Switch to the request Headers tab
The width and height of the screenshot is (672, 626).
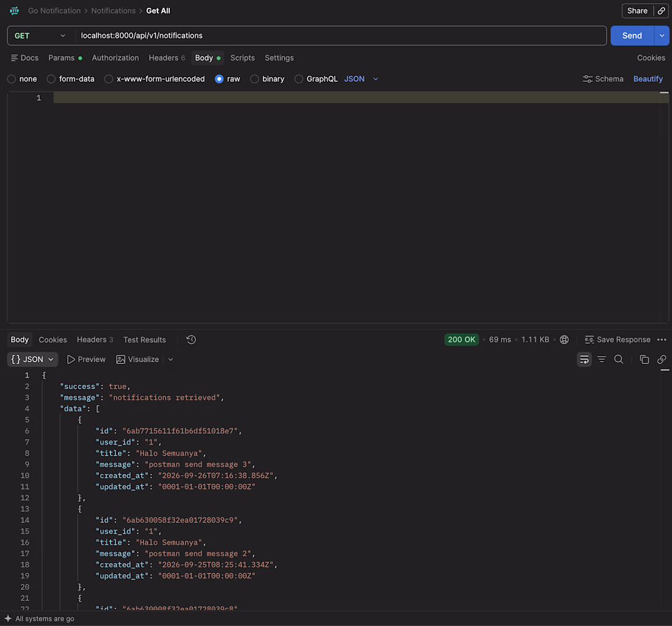tap(167, 58)
